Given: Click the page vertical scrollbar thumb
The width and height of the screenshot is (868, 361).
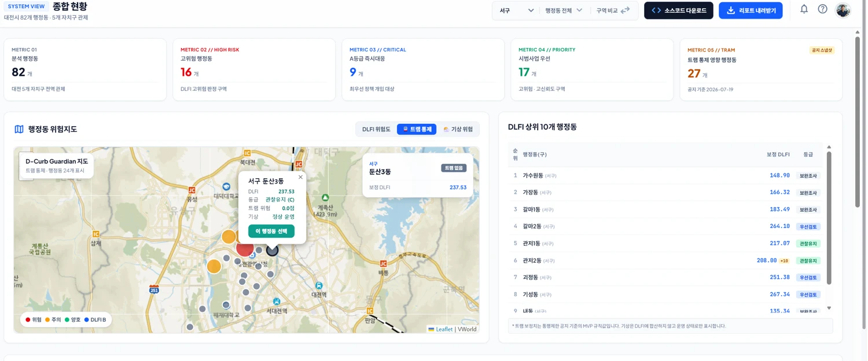Looking at the screenshot, I should coord(858,121).
